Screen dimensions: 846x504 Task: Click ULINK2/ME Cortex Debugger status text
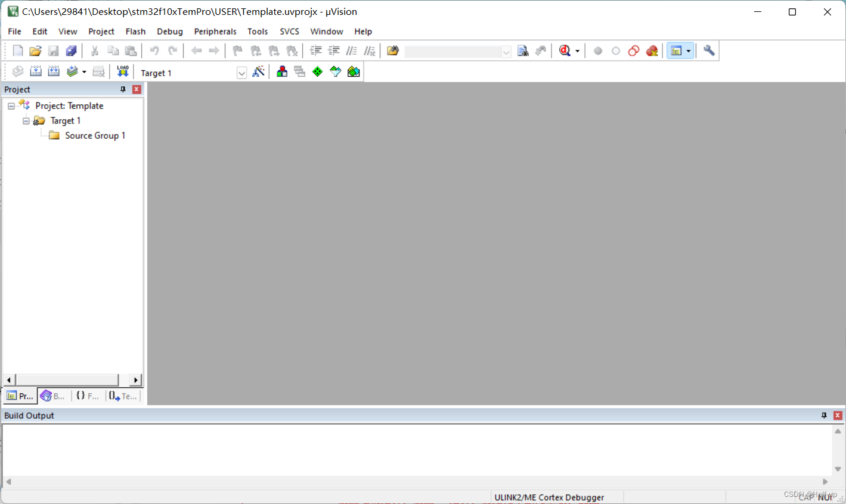coord(549,497)
